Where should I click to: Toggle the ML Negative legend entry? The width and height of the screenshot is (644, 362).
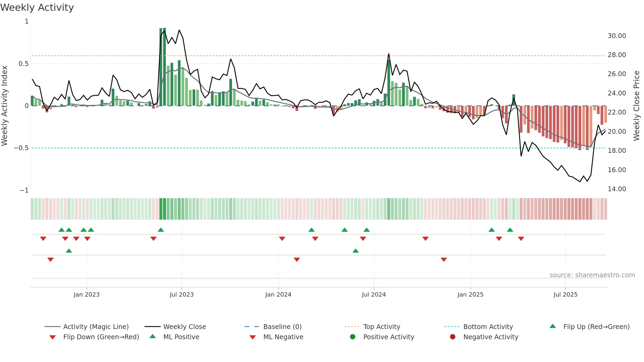[276, 337]
